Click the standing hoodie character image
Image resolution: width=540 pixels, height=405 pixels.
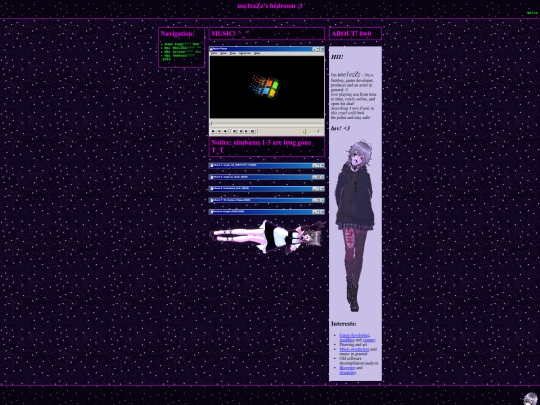click(x=355, y=226)
